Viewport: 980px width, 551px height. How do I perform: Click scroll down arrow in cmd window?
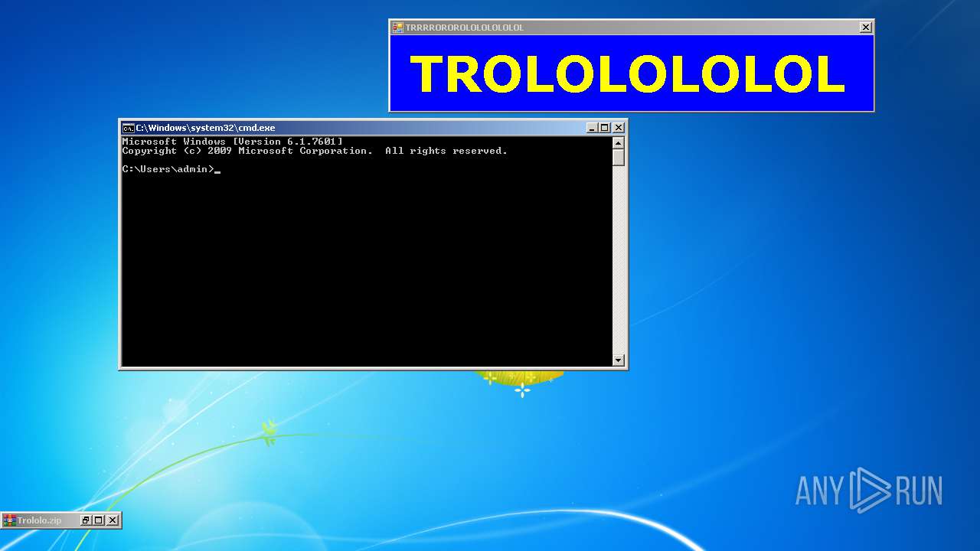pos(619,360)
